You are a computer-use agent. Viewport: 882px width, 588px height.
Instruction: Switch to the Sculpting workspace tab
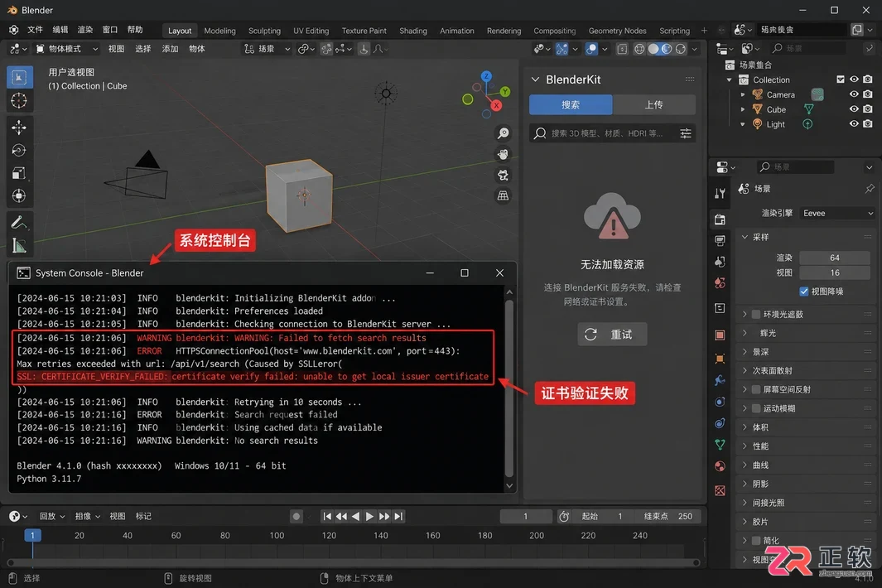[x=264, y=31]
